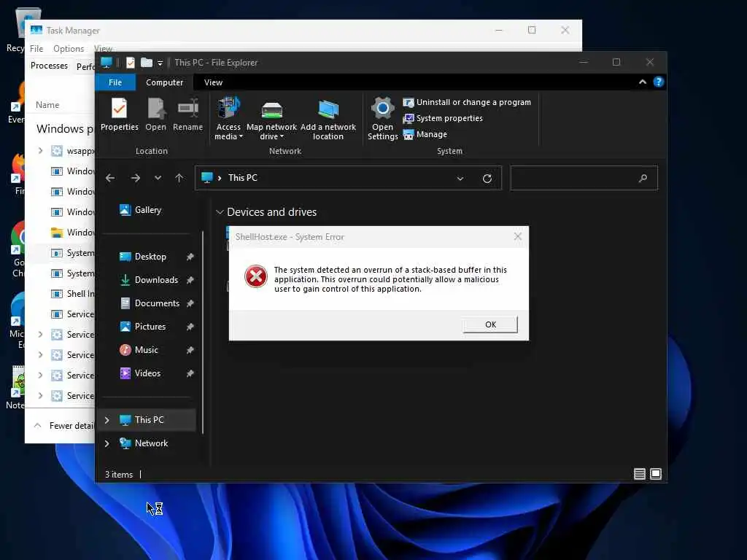
Task: Click the navigation pane scrollbar
Action: pos(203,332)
